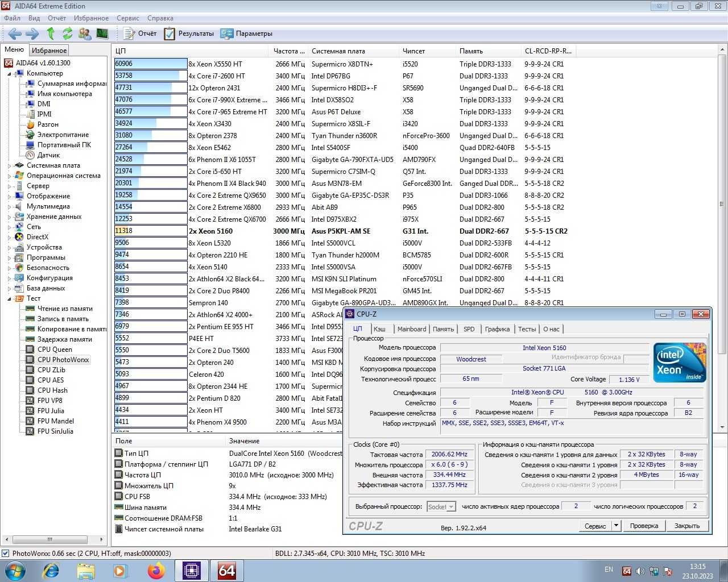Screen dimensions: 728x582
Task: Click the DMI item in tree
Action: click(44, 104)
